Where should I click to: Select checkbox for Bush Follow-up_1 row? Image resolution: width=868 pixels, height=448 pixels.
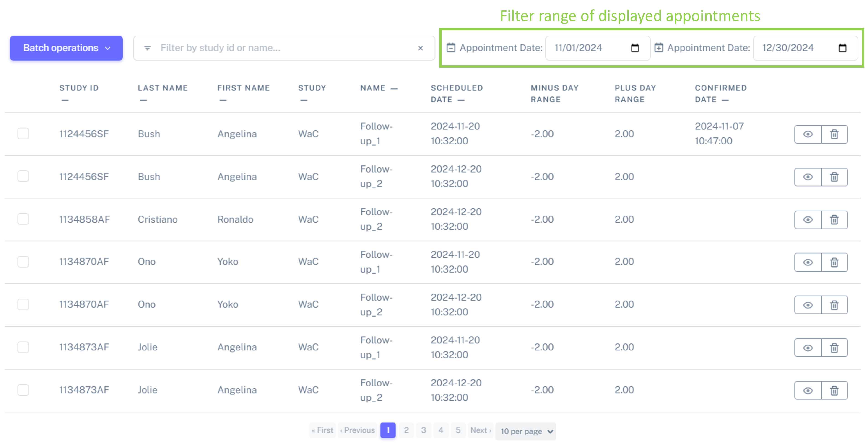(x=23, y=134)
